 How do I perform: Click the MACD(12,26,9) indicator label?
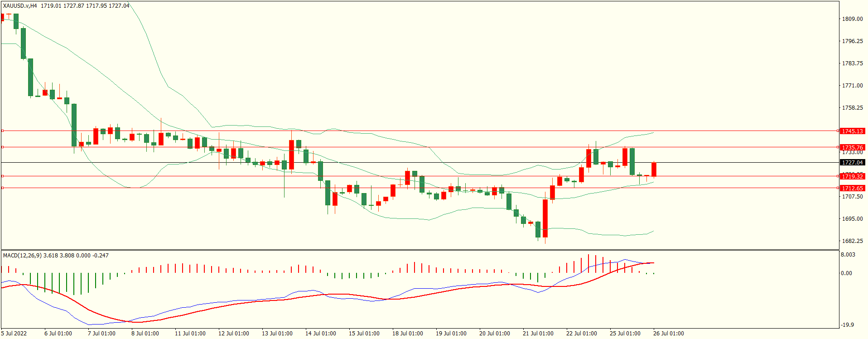click(22, 256)
